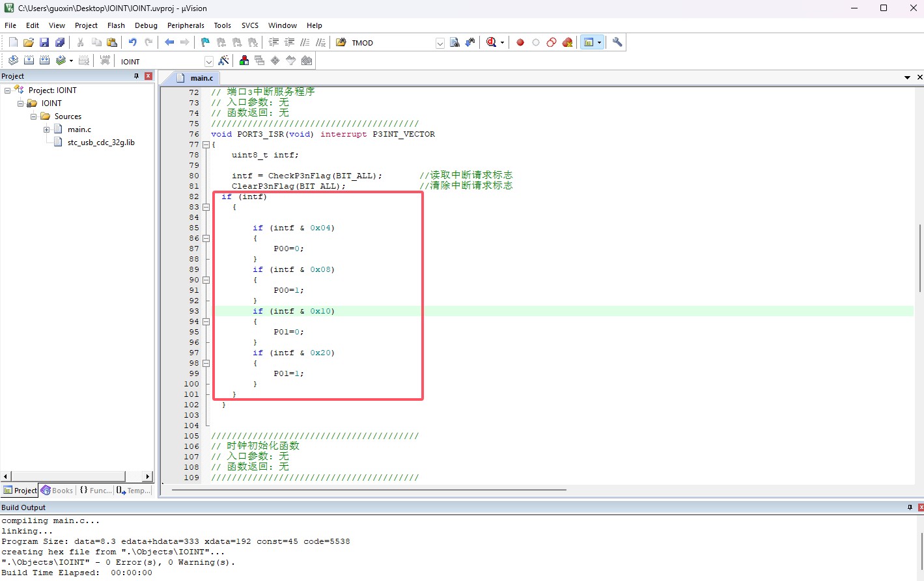Open the Help menu
The image size is (924, 581).
[315, 25]
